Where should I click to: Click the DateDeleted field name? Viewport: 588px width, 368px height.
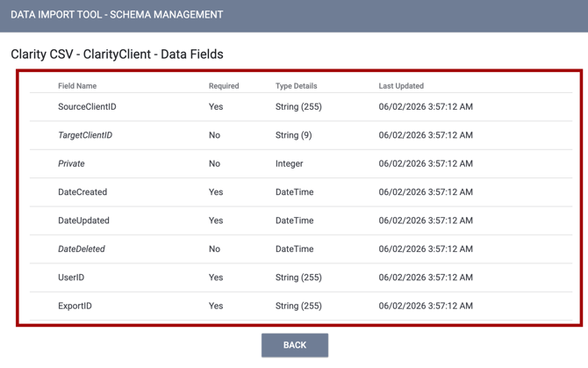[82, 249]
